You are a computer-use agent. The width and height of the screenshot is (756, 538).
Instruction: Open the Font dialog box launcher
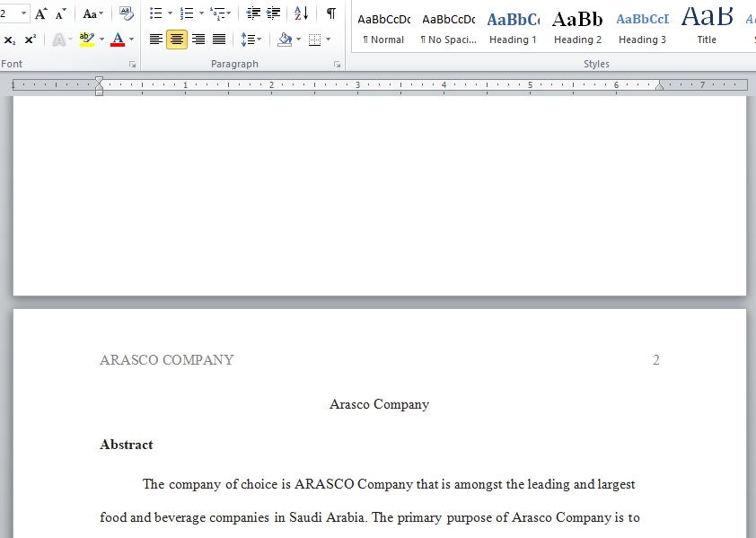132,64
